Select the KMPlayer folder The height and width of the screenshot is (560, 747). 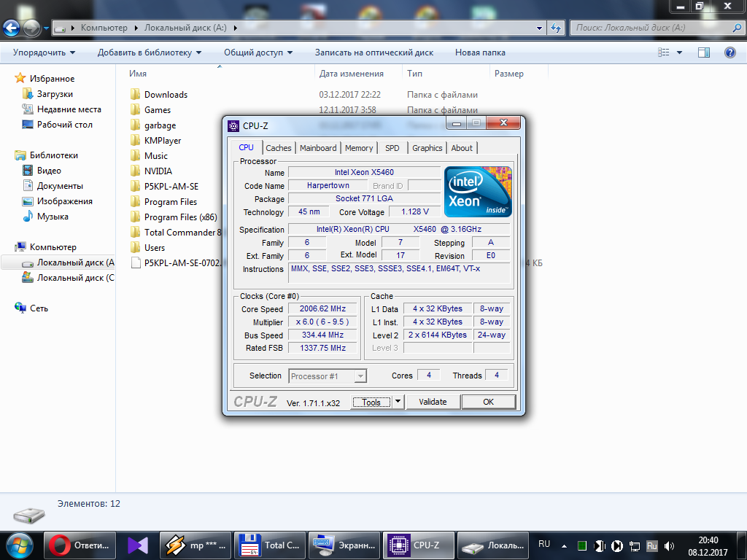pyautogui.click(x=163, y=141)
